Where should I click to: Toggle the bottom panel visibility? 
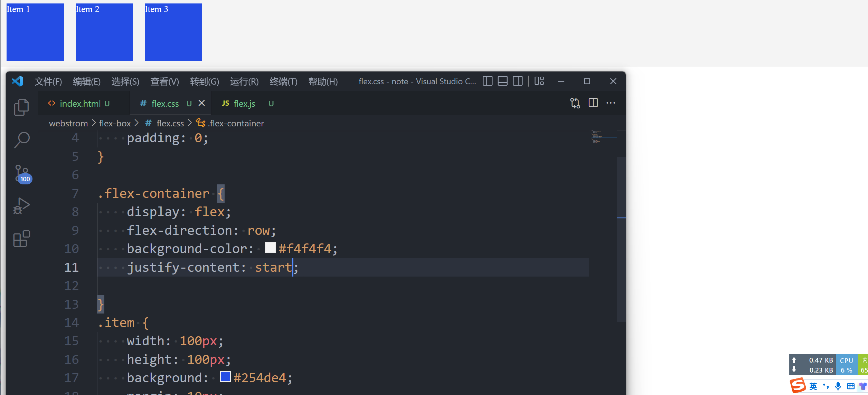[x=502, y=81]
